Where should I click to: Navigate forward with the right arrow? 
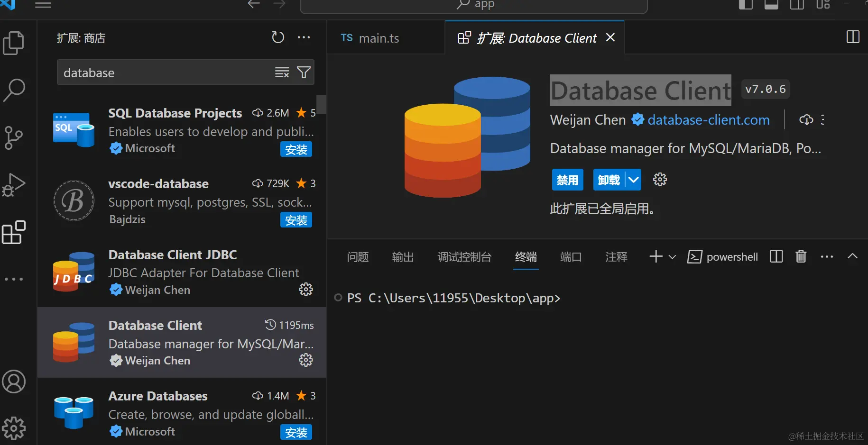(x=279, y=4)
